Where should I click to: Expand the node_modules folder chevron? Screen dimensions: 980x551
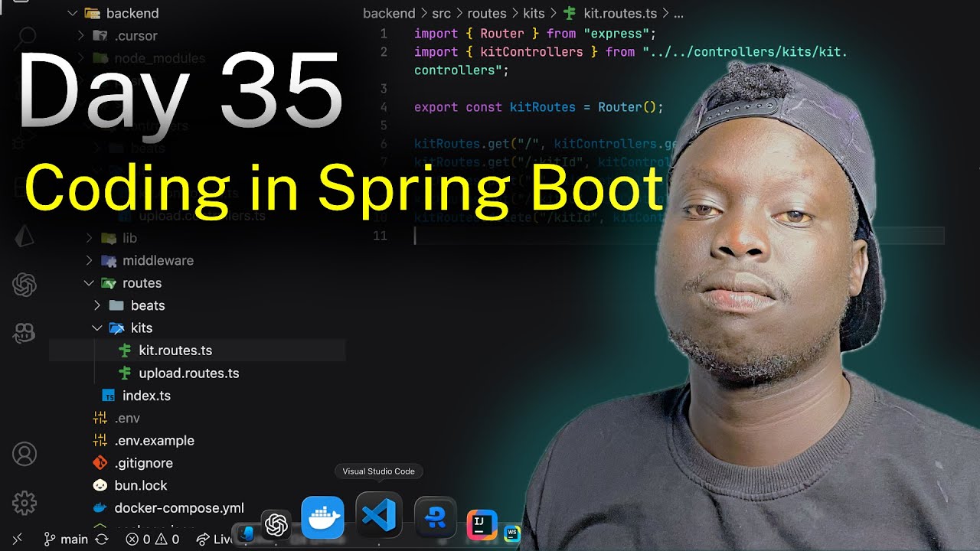(x=81, y=58)
